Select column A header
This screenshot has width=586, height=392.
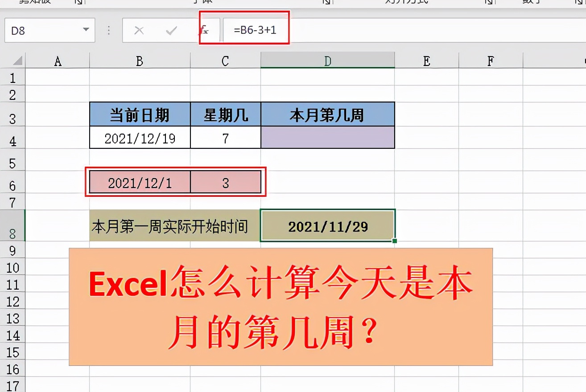click(58, 61)
